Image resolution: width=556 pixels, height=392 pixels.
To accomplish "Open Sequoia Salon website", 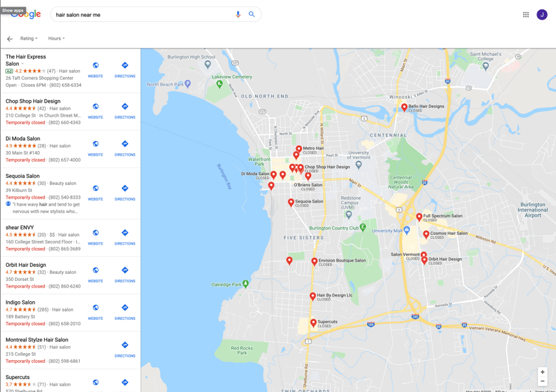I will tap(95, 193).
